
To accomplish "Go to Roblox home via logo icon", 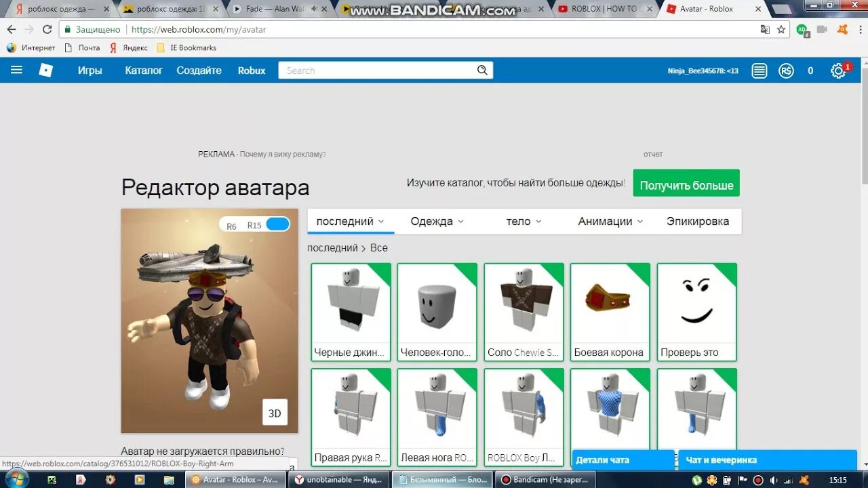I will (45, 70).
